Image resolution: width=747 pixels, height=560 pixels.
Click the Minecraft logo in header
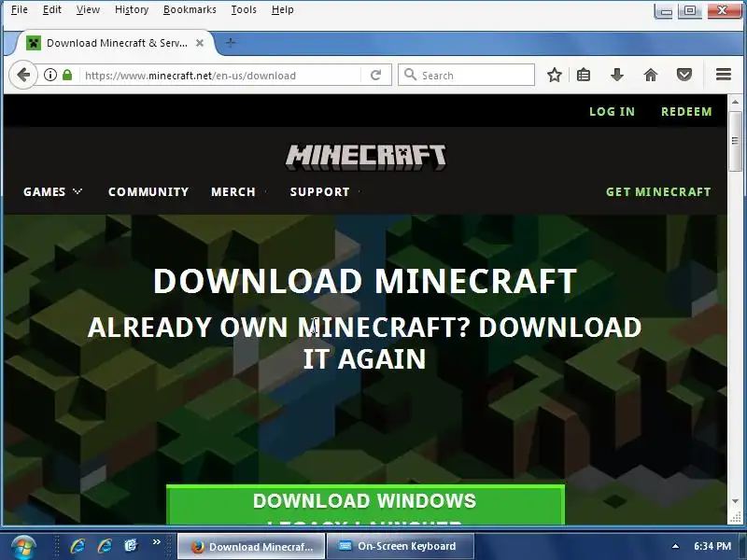point(366,157)
